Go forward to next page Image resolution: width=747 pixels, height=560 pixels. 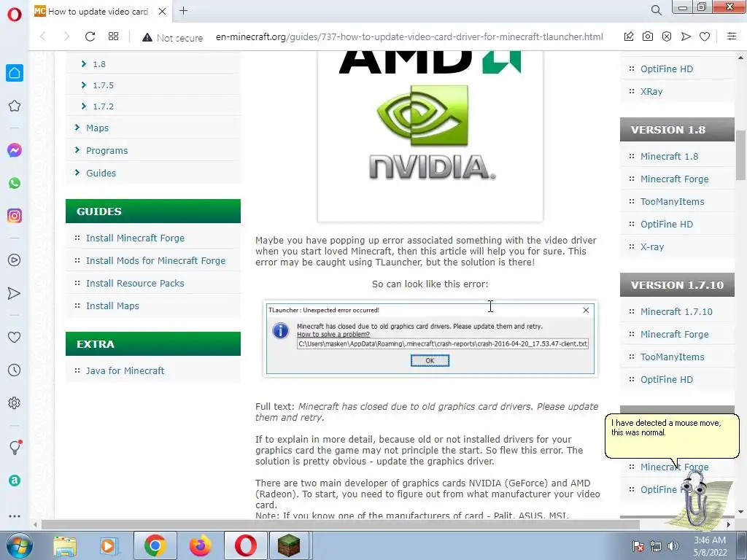tap(66, 36)
